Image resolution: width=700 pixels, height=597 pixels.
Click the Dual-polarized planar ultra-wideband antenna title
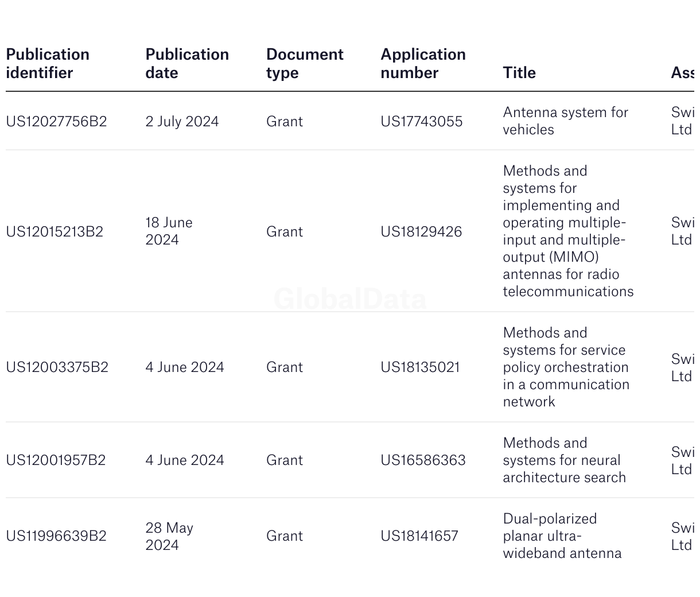coord(562,536)
